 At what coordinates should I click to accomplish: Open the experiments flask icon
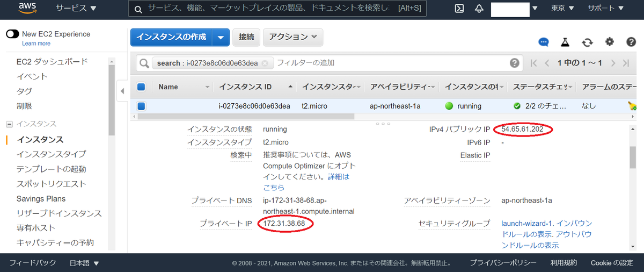click(565, 42)
